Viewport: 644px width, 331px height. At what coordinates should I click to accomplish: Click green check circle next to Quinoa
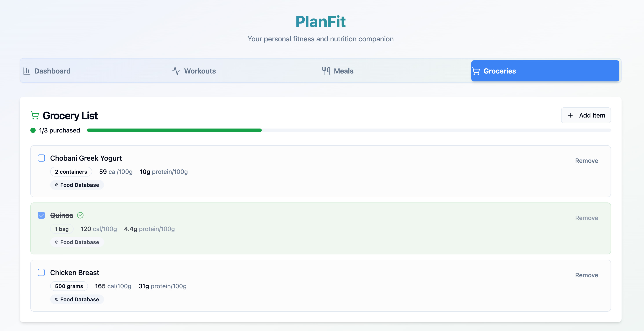coord(80,215)
